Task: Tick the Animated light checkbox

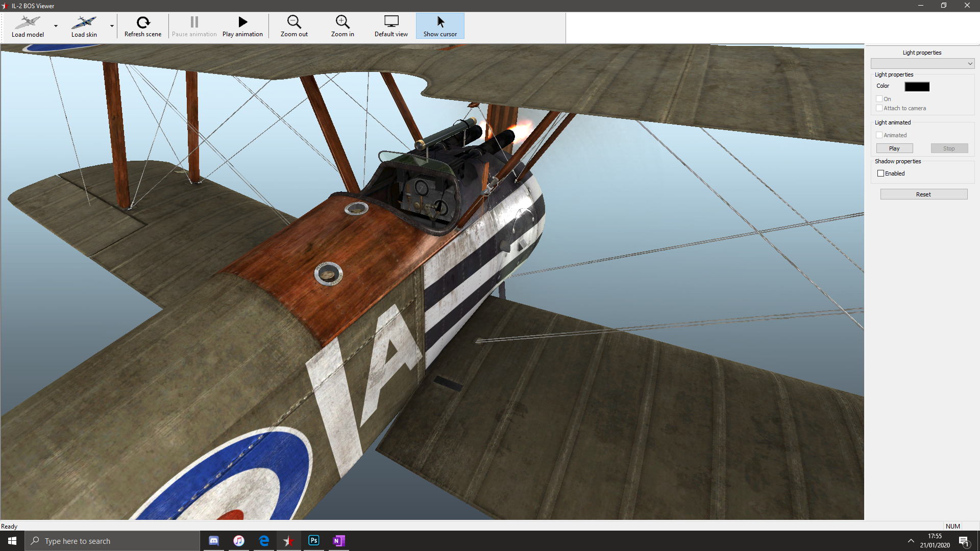Action: (x=879, y=135)
